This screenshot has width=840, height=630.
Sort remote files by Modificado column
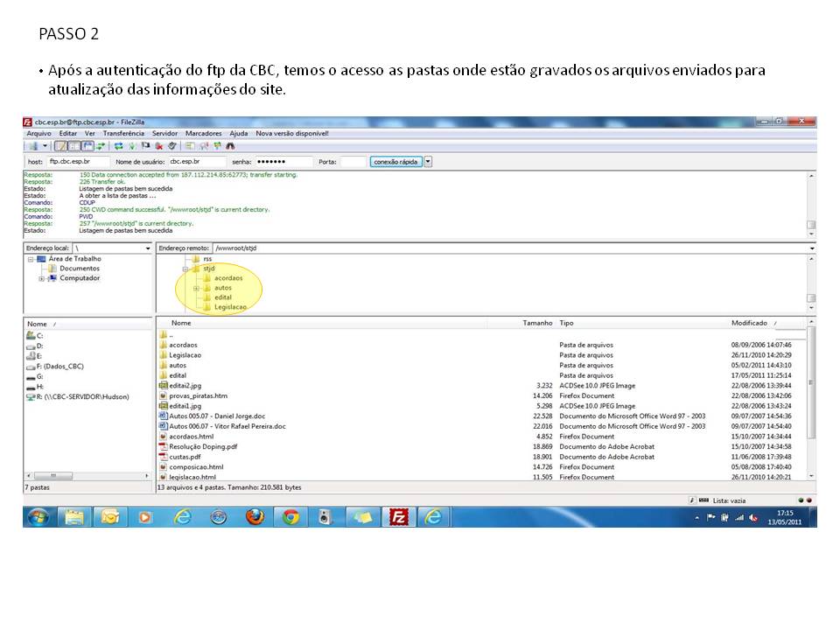(749, 323)
